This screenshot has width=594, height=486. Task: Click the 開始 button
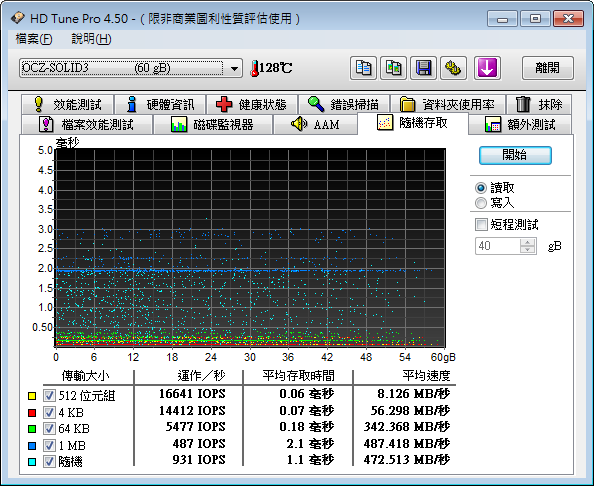point(515,155)
